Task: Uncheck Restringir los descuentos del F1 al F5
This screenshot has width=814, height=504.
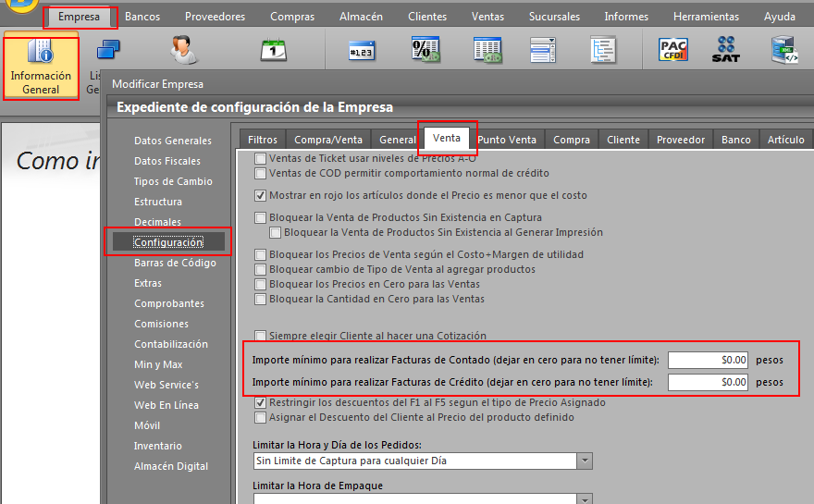Action: click(x=261, y=403)
